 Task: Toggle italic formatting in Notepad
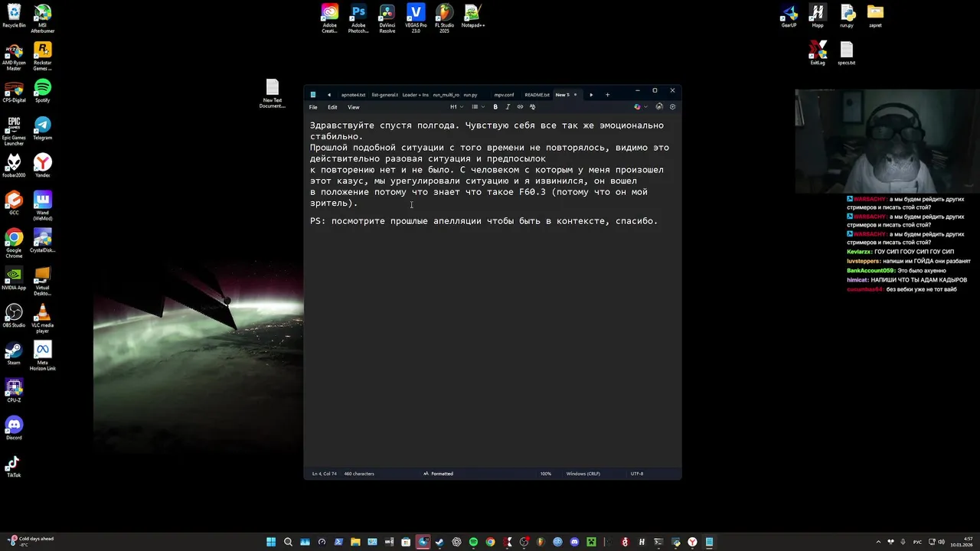coord(508,107)
